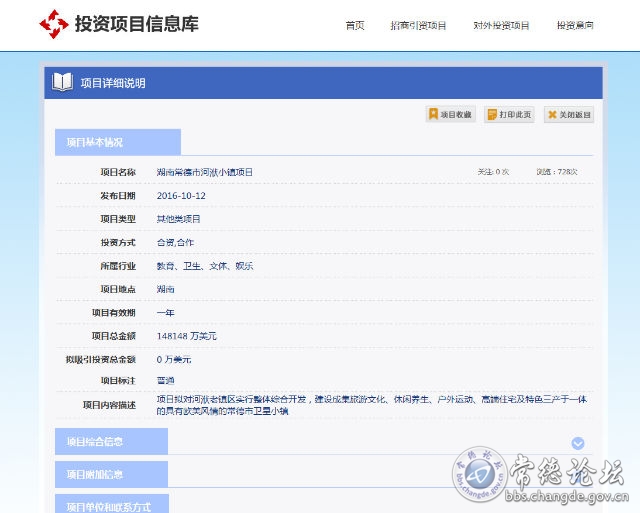
Task: Click the orange X icon for 关闭返回
Action: [552, 115]
